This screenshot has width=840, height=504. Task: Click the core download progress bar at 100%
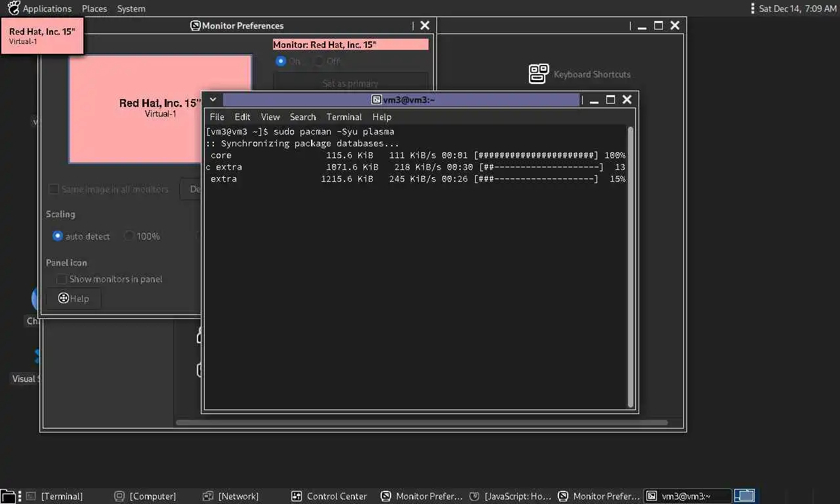click(536, 156)
